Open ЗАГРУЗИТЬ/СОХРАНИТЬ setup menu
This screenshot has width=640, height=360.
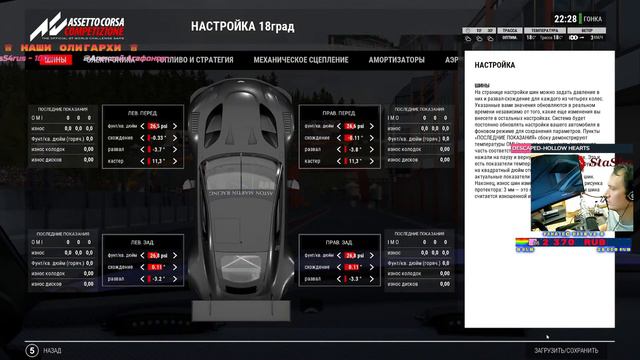(x=566, y=351)
